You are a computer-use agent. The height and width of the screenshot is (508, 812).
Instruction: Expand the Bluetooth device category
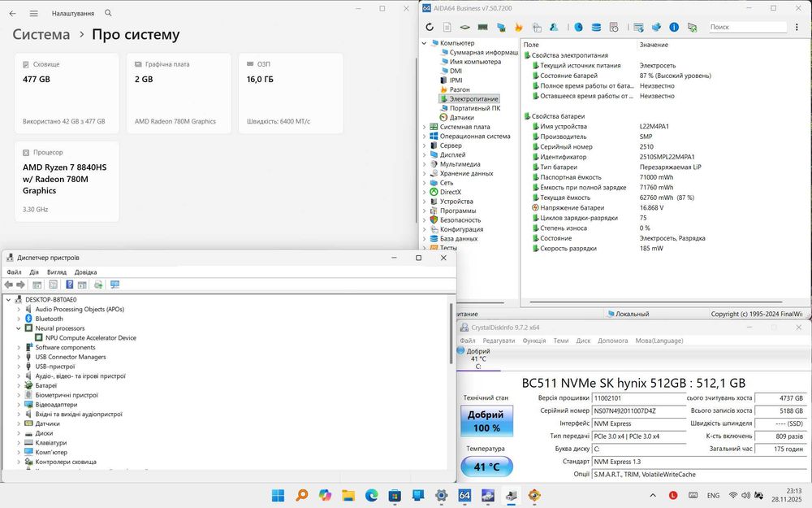(x=19, y=319)
